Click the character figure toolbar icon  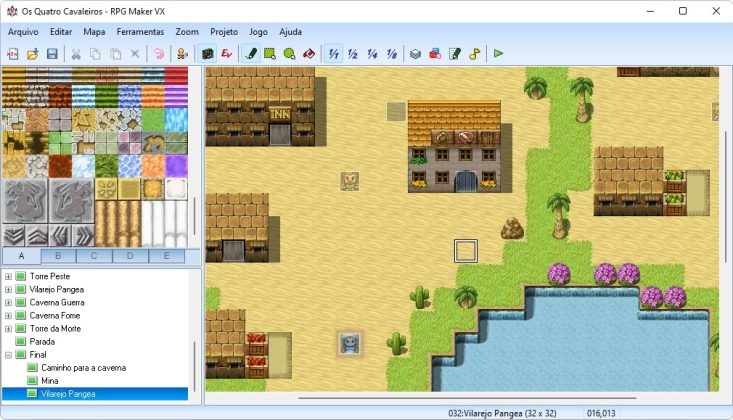pos(182,54)
